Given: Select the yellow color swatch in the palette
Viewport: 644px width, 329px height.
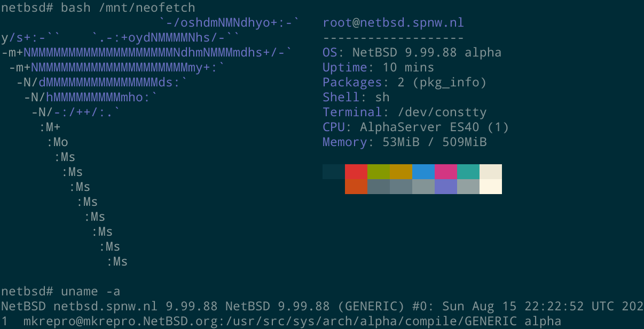Looking at the screenshot, I should (400, 172).
